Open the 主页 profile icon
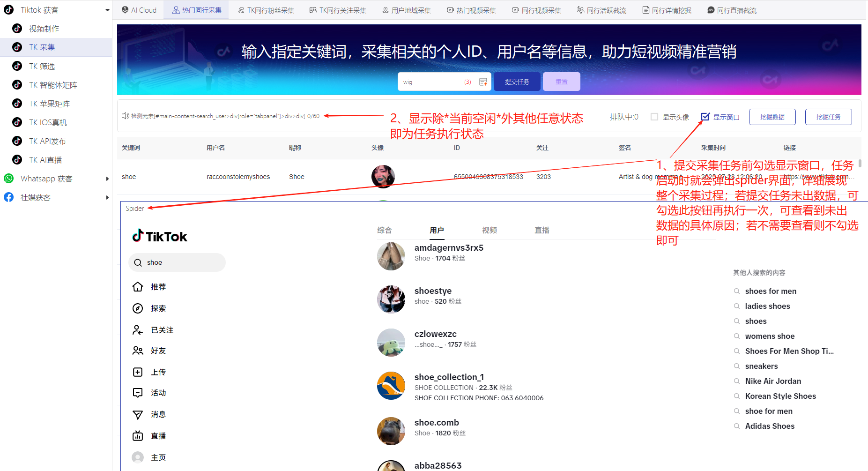The image size is (868, 471). pos(138,457)
